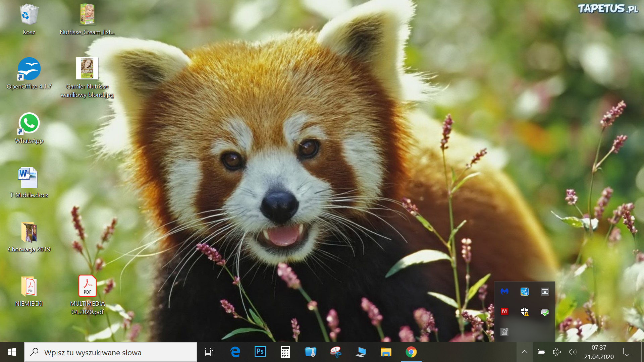Select the T-Mobile.docx Word document

tap(29, 182)
